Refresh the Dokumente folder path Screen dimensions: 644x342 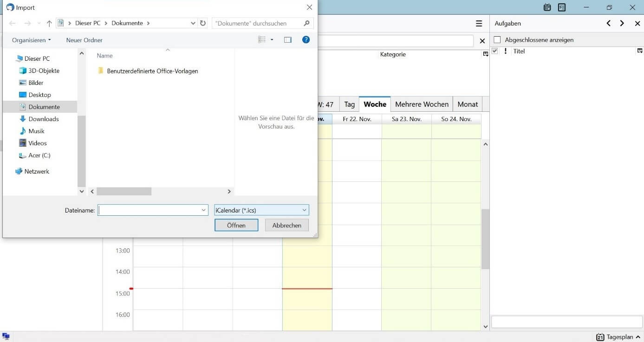click(x=203, y=23)
